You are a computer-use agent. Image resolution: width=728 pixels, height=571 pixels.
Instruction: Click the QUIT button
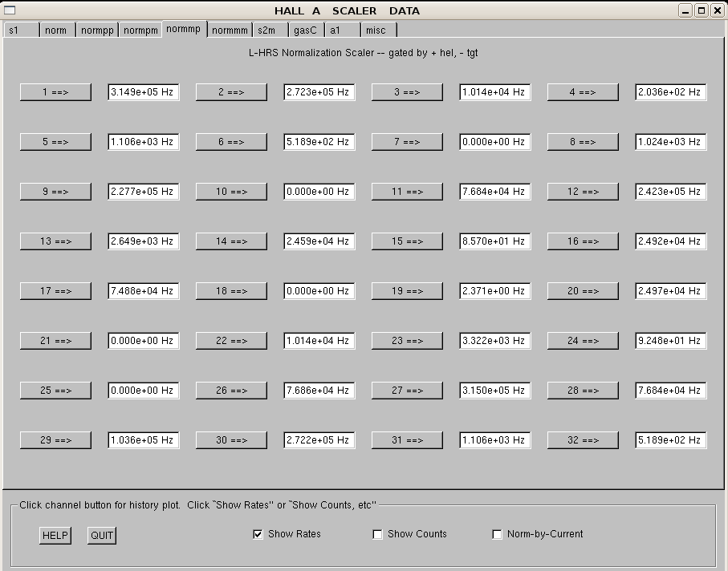click(x=102, y=535)
